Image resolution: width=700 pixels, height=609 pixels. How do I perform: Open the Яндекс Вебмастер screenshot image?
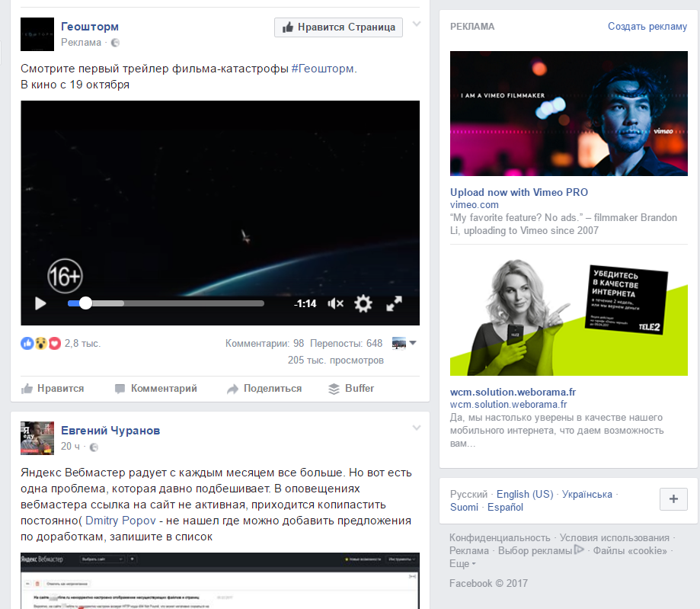220,581
